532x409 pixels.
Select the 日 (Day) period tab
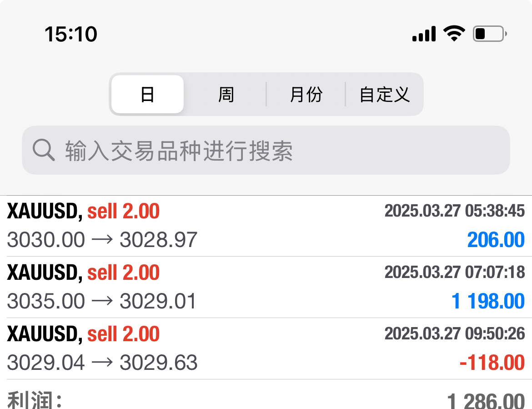147,95
